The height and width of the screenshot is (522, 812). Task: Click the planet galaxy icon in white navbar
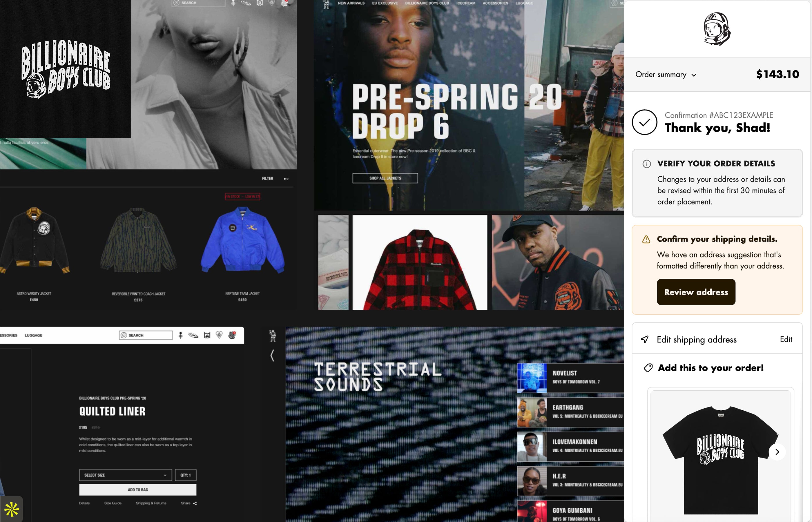click(x=193, y=335)
